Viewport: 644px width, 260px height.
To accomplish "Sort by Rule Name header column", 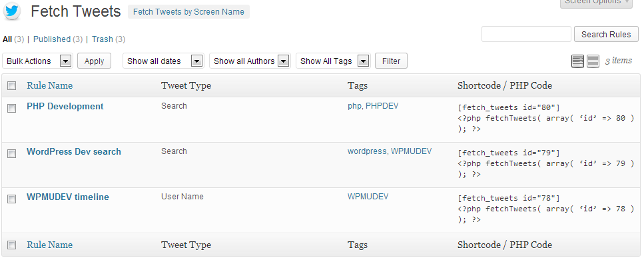I will [50, 85].
